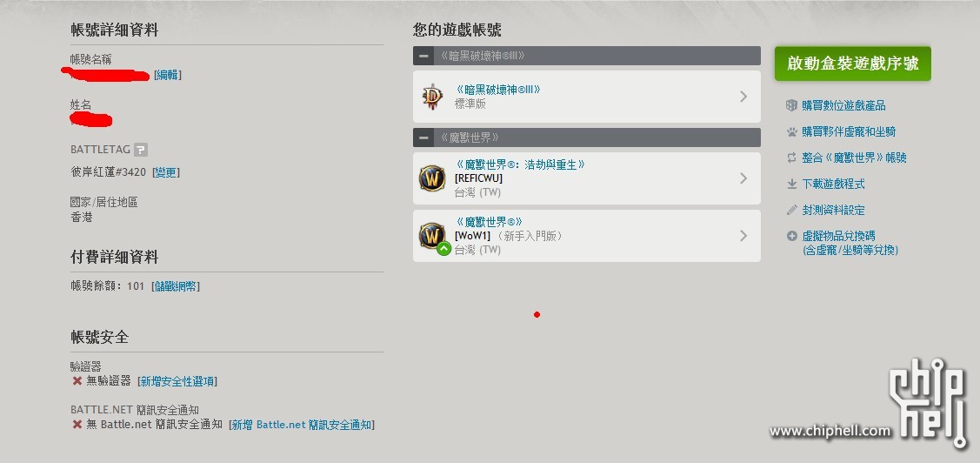Click the 《暗黑破壞神®III》 game title link

pos(497,90)
